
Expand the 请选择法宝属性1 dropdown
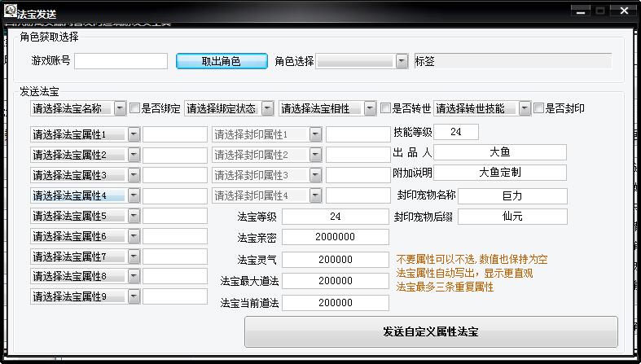pyautogui.click(x=134, y=134)
